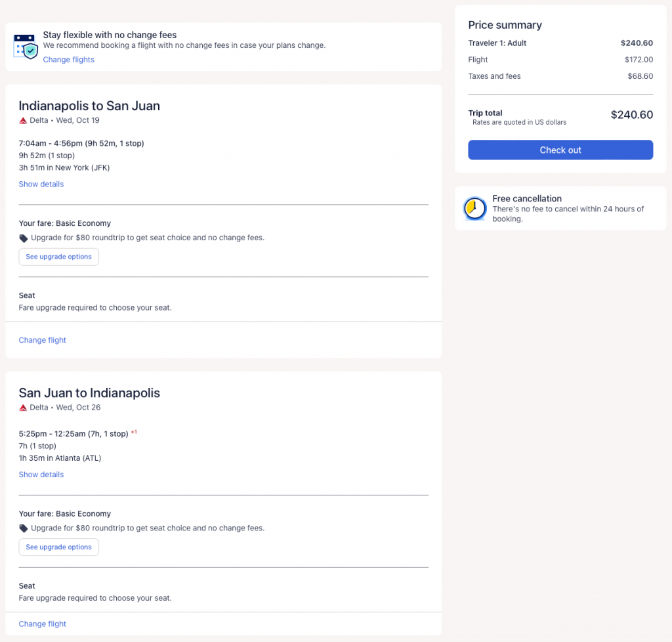Viewport: 672px width, 642px height.
Task: Change flight for Indianapolis to San Juan
Action: click(43, 340)
